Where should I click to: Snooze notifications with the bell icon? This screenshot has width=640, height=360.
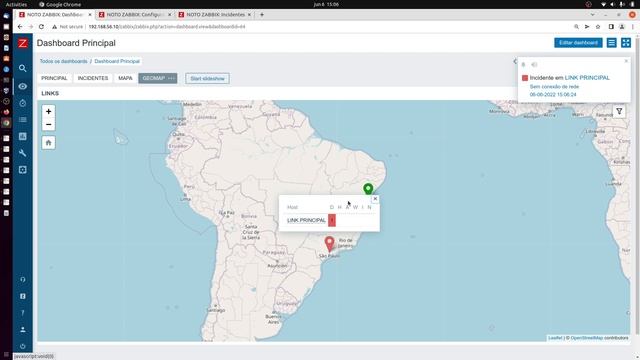coord(524,64)
